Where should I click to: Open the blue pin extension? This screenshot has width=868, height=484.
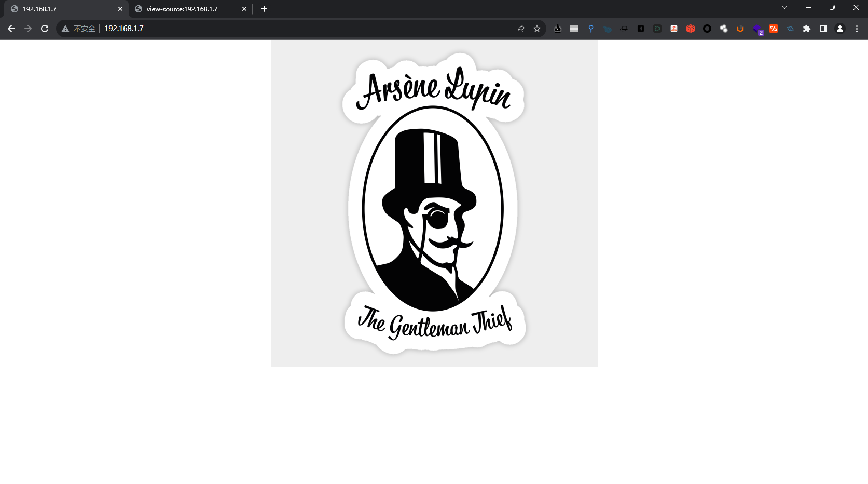click(591, 29)
